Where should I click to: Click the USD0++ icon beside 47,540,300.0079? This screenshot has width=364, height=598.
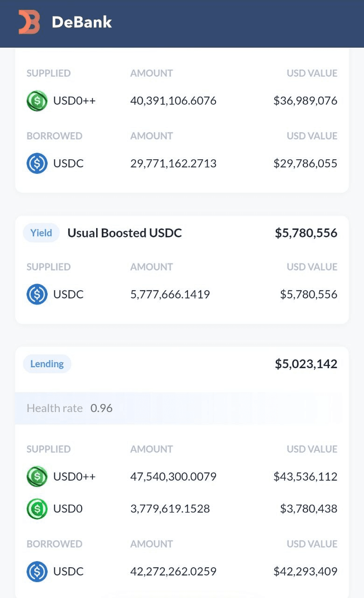coord(37,477)
